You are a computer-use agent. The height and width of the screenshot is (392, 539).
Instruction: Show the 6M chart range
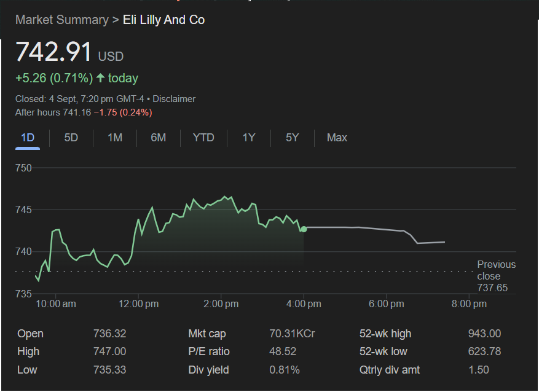tap(158, 138)
